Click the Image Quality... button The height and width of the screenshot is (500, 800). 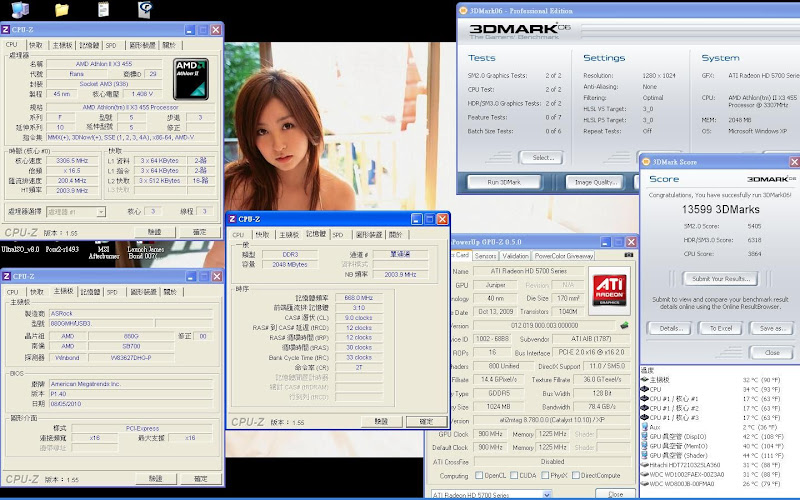(x=596, y=182)
